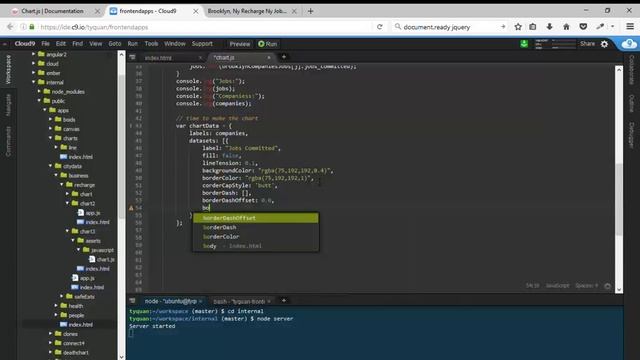Collapse the internal folder
Screen dimensions: 640x360
pyautogui.click(x=34, y=82)
